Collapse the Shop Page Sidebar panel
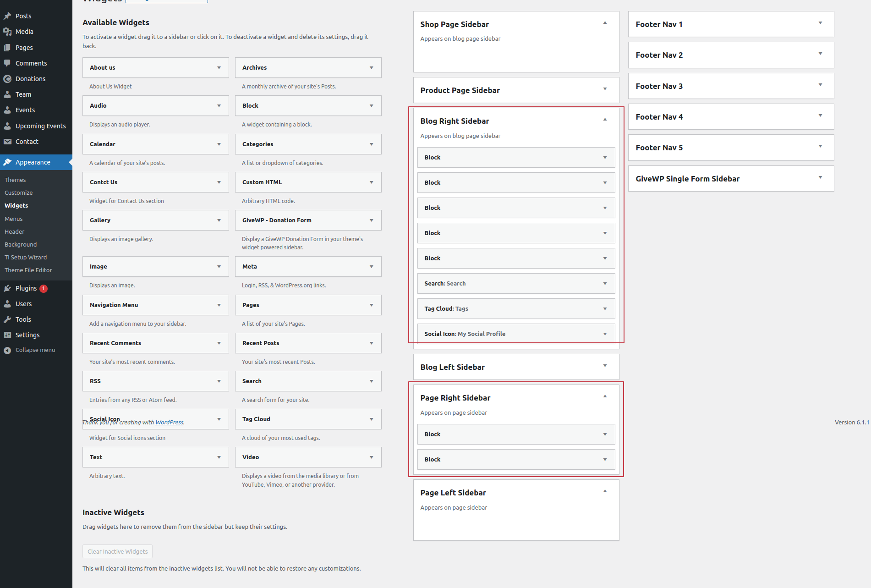 pos(605,23)
